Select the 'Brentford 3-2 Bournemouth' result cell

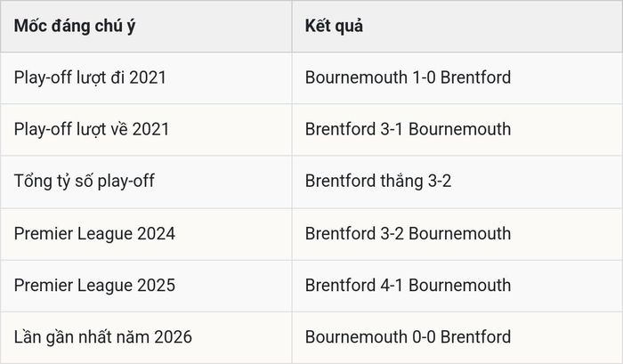[x=457, y=234]
